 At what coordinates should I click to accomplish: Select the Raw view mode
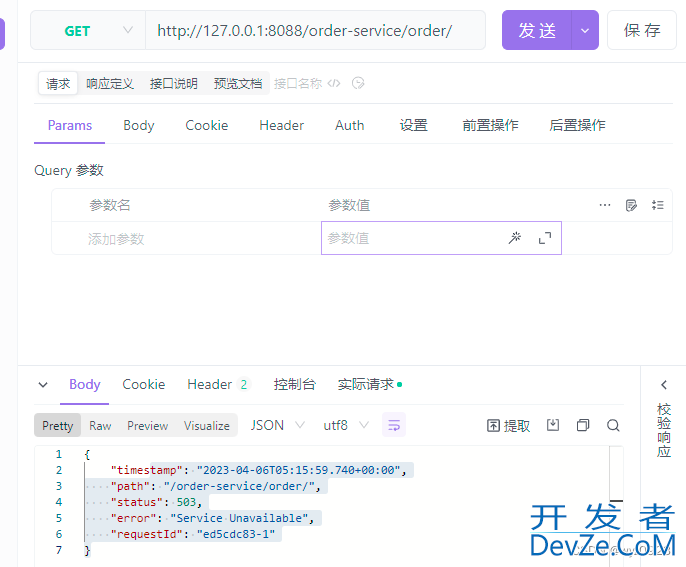pyautogui.click(x=100, y=425)
